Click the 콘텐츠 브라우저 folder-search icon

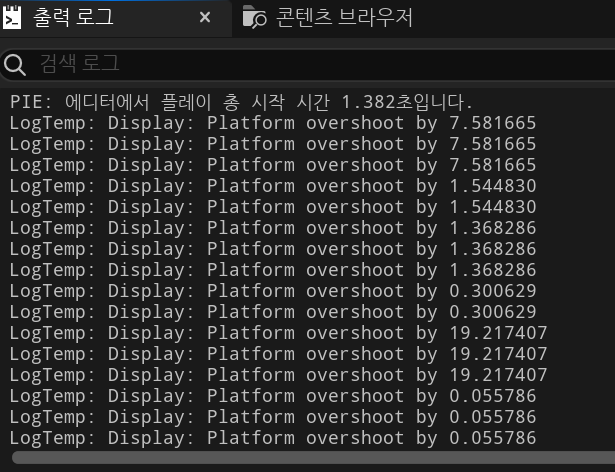click(254, 17)
